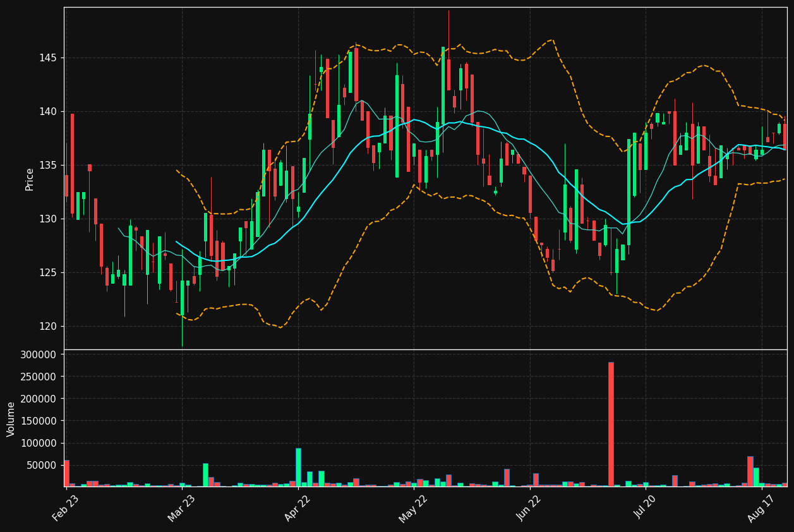Click the 'Apr 22' date label
794x532 pixels.
[298, 508]
